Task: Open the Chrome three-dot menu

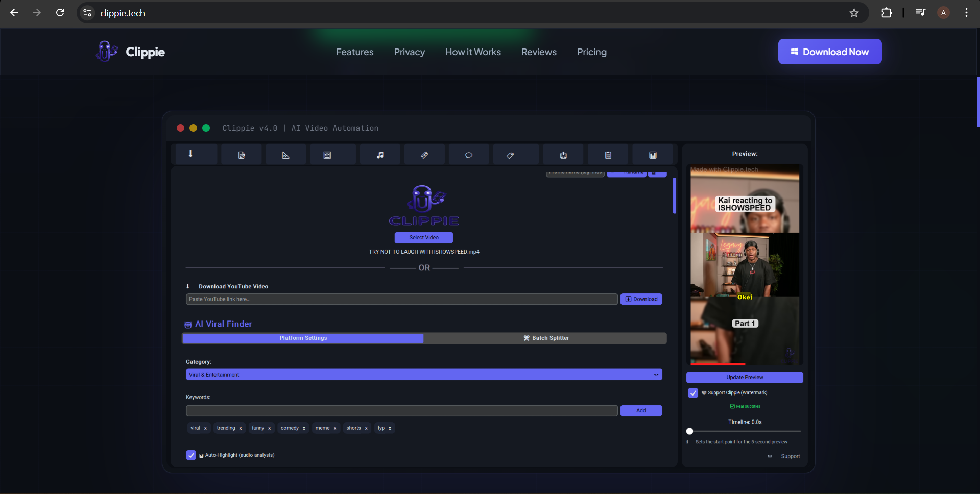Action: (x=966, y=13)
